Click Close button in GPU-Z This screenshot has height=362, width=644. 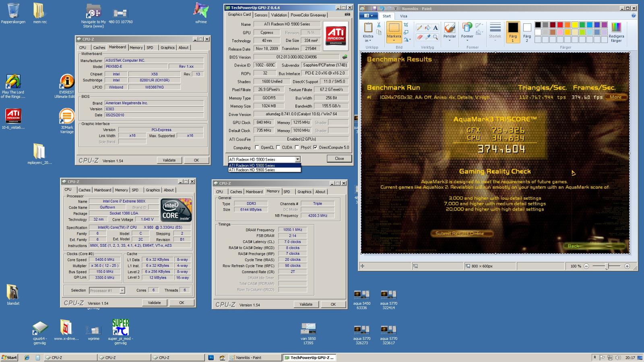339,159
